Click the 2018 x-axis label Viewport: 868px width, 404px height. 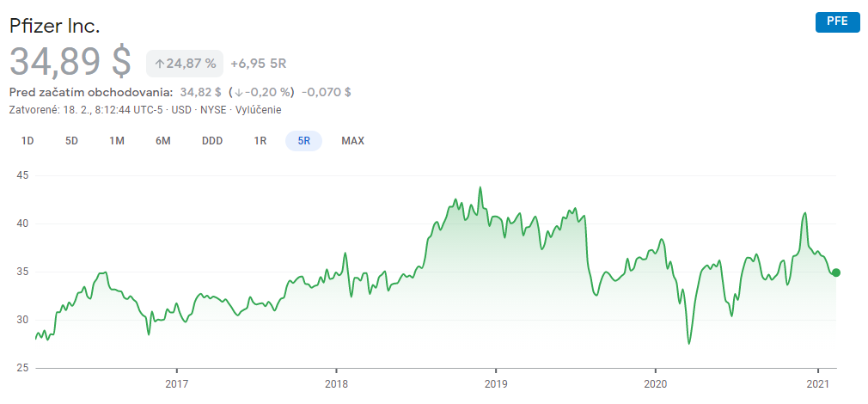[x=336, y=383]
